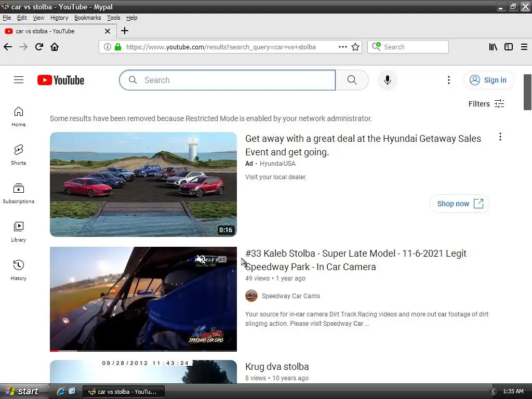
Task: Open page actions three-dot menu in address bar
Action: (343, 47)
